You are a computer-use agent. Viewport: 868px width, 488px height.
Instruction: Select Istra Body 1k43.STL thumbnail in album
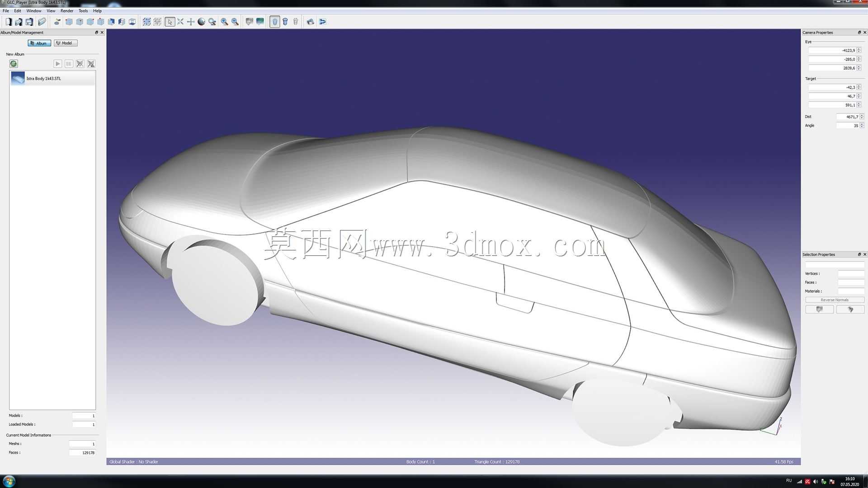click(x=18, y=78)
